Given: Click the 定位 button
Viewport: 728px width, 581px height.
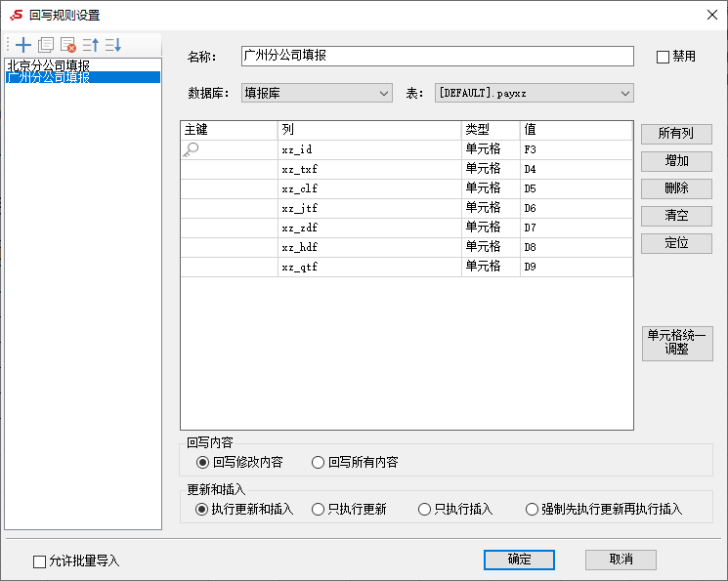Looking at the screenshot, I should tap(676, 243).
